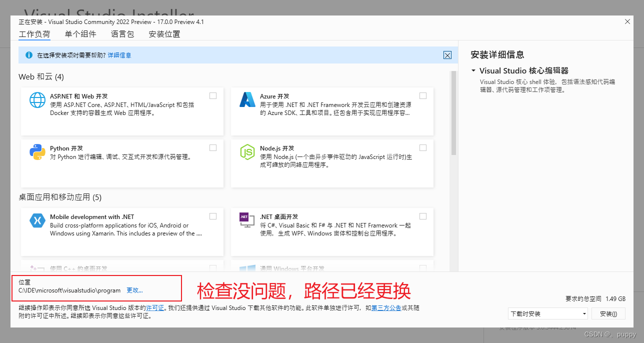Select the .NET 桌面开发 monitor icon
644x343 pixels.
(247, 220)
